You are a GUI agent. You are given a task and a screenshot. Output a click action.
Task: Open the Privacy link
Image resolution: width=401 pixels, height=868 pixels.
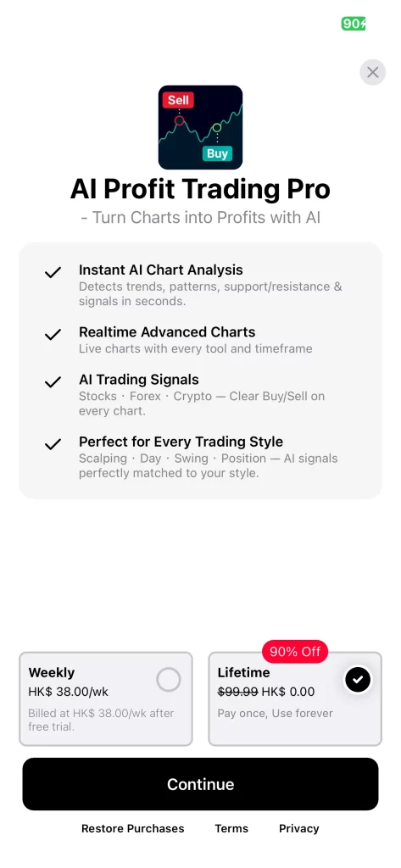299,828
